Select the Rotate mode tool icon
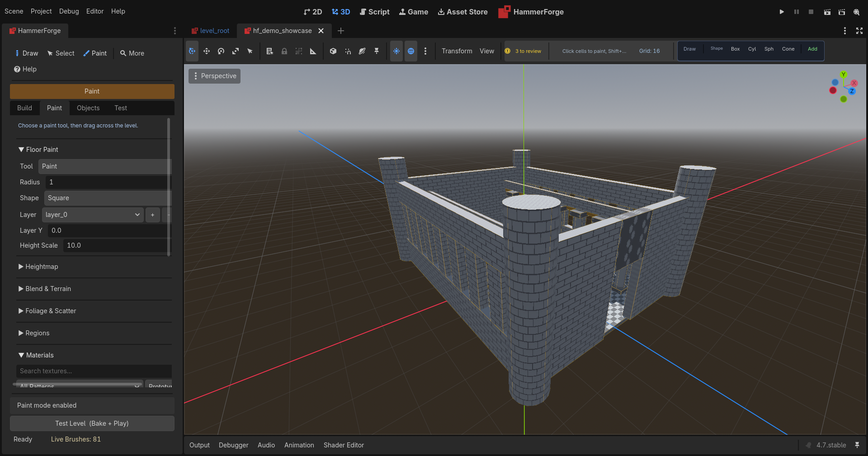Viewport: 868px width, 456px height. pos(221,51)
